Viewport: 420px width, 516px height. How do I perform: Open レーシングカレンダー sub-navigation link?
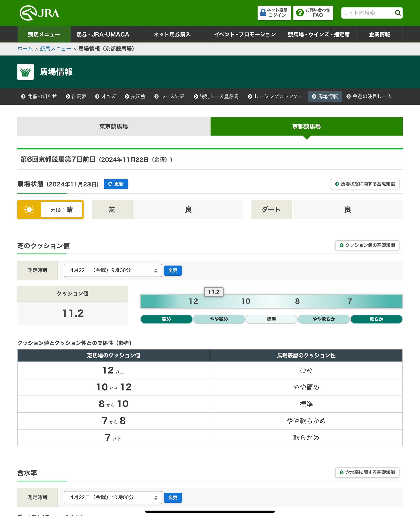point(275,96)
